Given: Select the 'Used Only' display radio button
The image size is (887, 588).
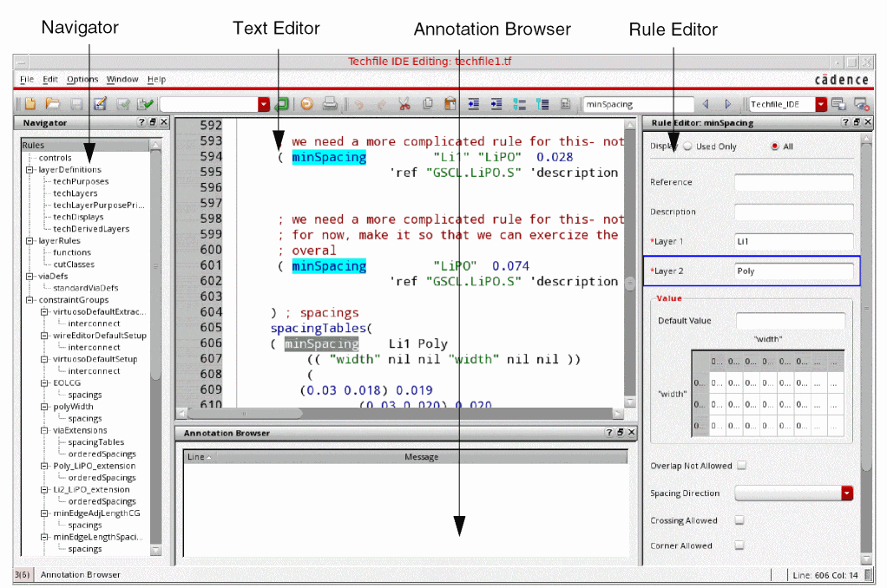Looking at the screenshot, I should 688,147.
